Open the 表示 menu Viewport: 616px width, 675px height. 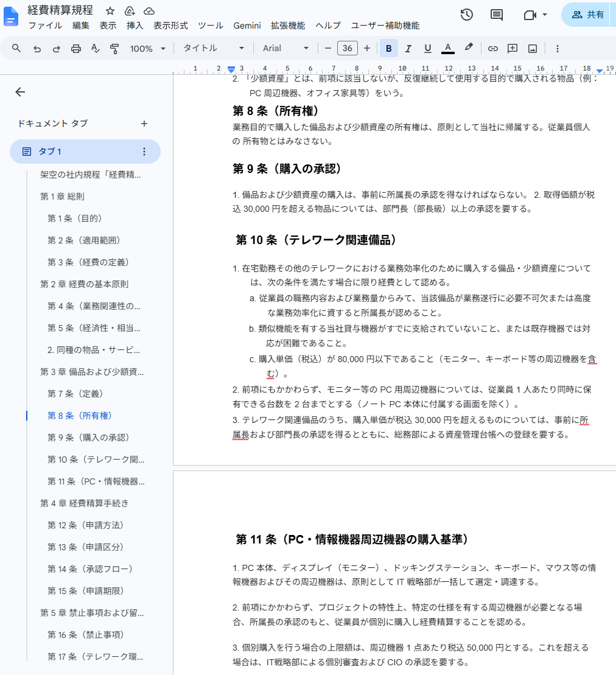[108, 26]
